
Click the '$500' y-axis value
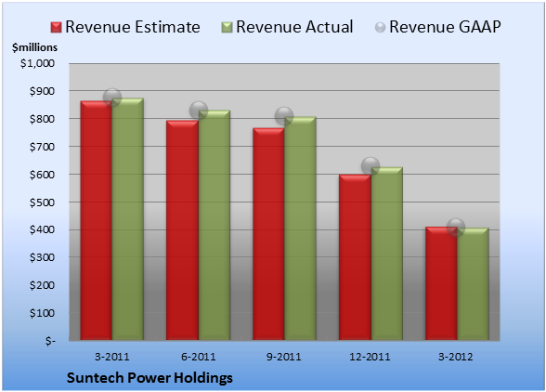(42, 203)
